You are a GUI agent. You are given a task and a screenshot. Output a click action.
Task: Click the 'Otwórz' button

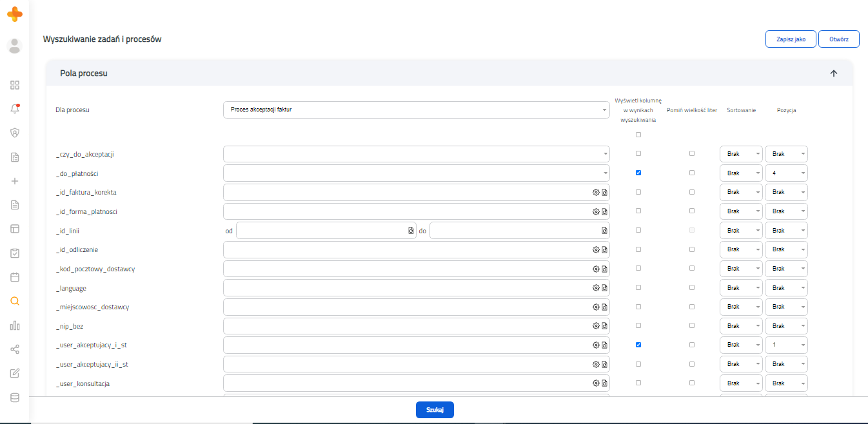click(x=839, y=39)
